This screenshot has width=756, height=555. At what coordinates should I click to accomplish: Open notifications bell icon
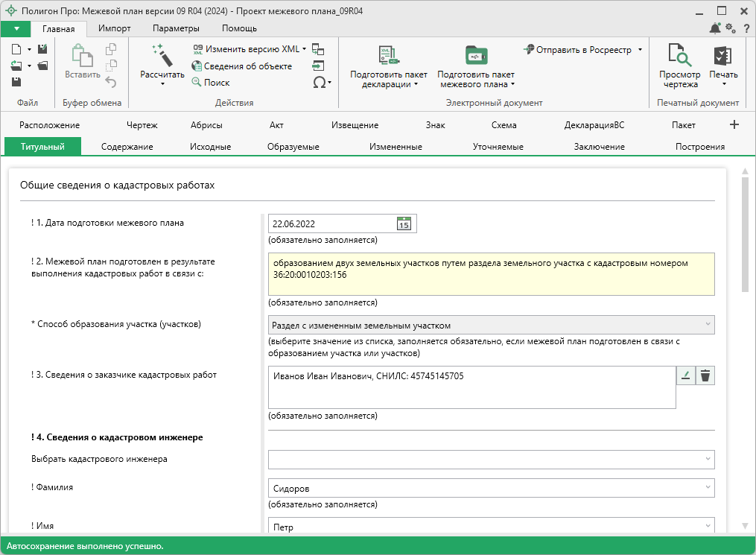tap(715, 28)
